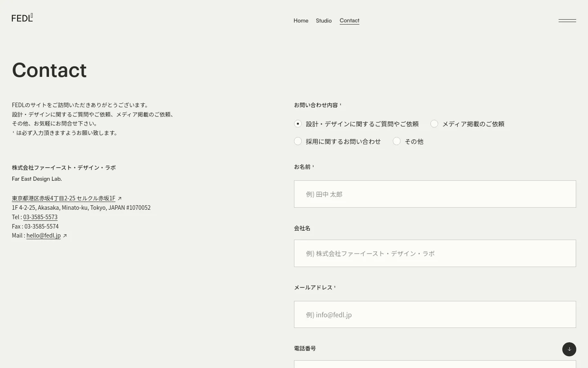Viewport: 588px width, 368px height.
Task: Open the hello@fedl.jp mail link
Action: [x=44, y=236]
